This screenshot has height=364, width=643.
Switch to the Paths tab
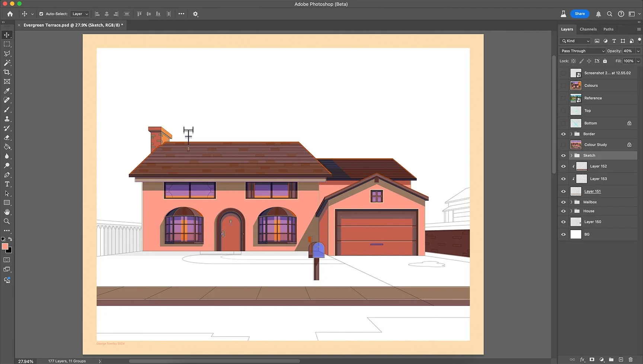608,29
